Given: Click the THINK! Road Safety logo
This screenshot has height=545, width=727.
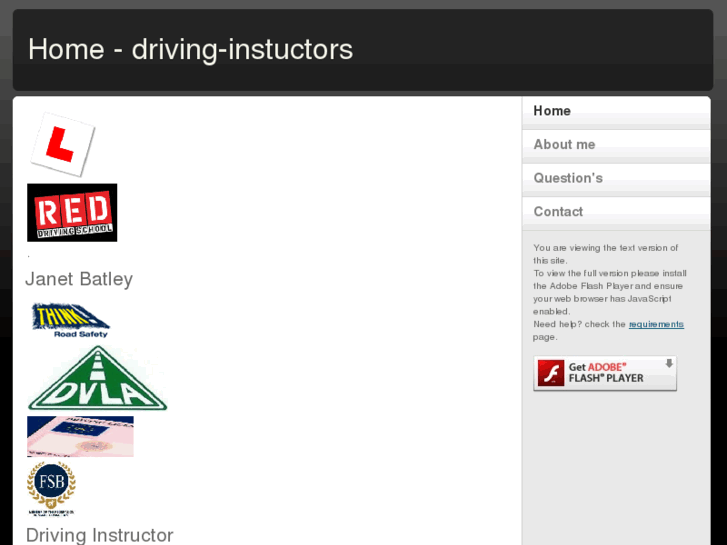Looking at the screenshot, I should tap(70, 320).
